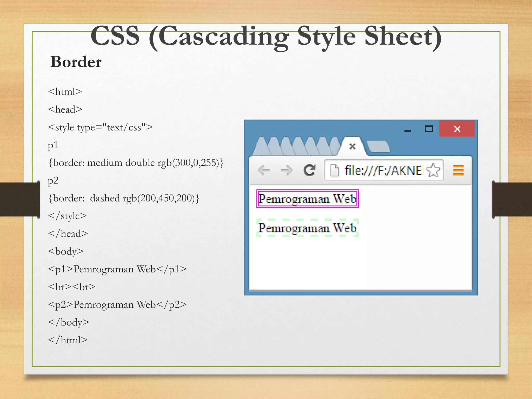Click the <style type="text/css"> line
The height and width of the screenshot is (399, 532).
pos(100,127)
